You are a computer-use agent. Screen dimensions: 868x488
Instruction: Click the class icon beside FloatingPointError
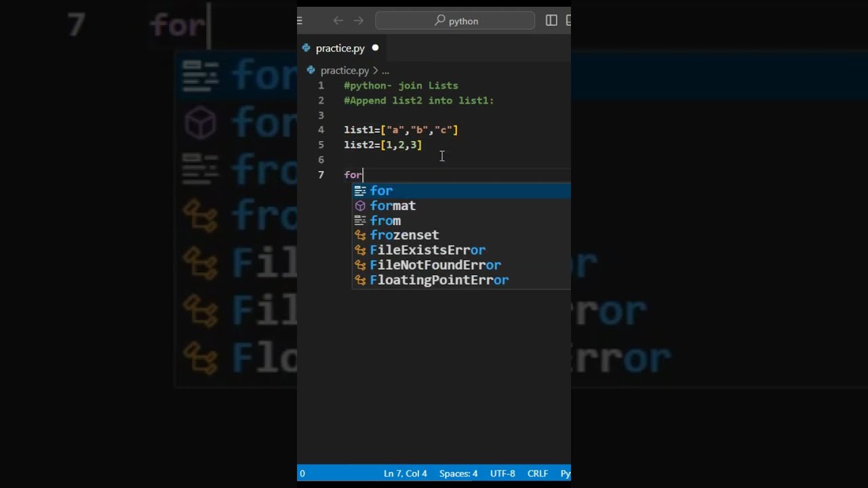360,280
